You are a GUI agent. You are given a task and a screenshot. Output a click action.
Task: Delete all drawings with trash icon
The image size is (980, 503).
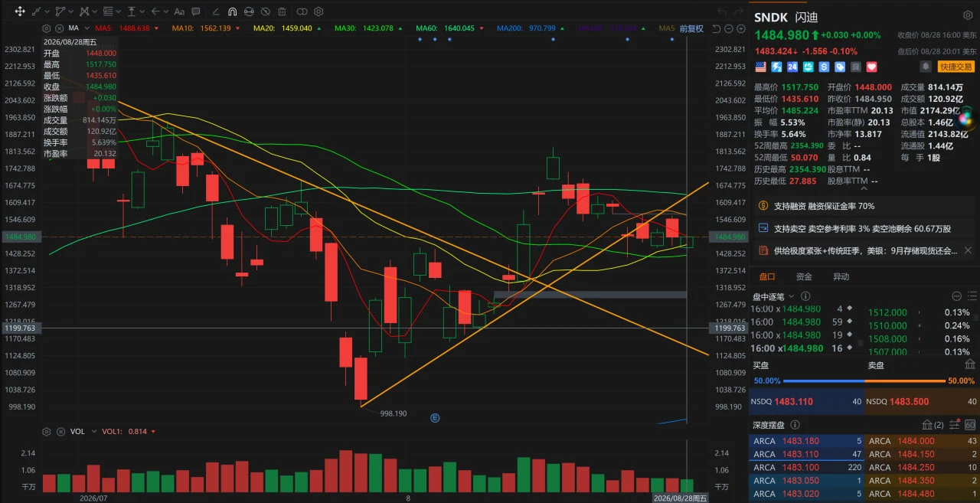tap(282, 11)
